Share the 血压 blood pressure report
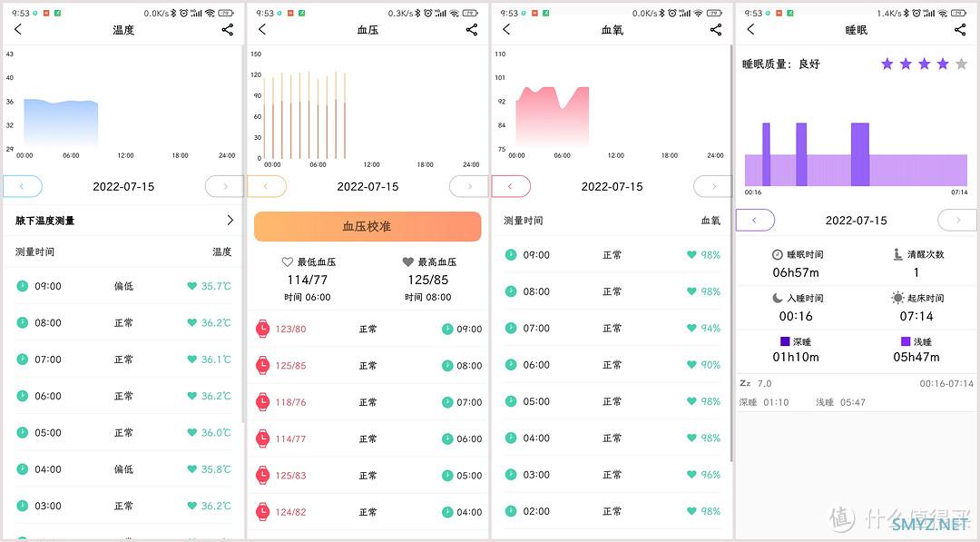Screen dimensions: 980x542 (x=472, y=29)
